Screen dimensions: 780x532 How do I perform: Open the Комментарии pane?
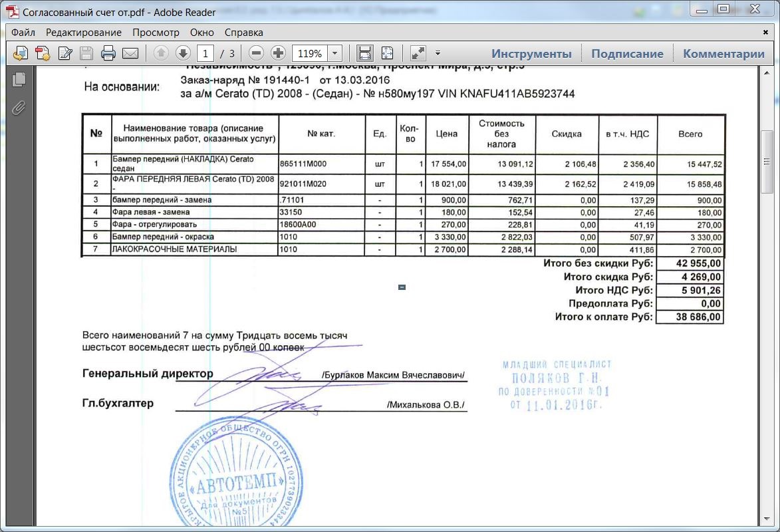point(723,54)
